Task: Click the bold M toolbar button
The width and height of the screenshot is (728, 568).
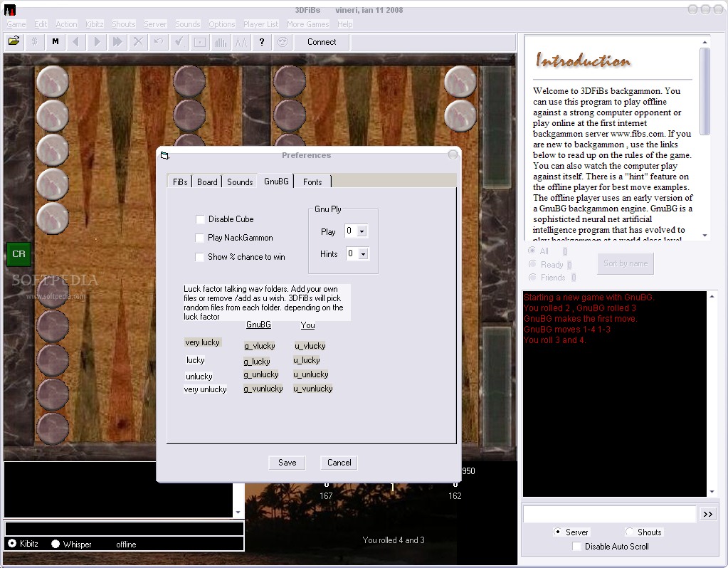Action: pyautogui.click(x=56, y=42)
